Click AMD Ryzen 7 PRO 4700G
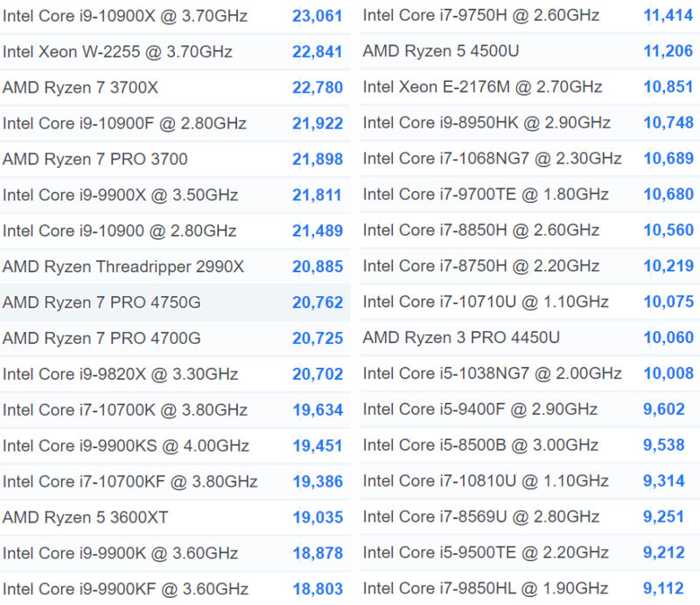Image resolution: width=700 pixels, height=605 pixels. pos(101,338)
